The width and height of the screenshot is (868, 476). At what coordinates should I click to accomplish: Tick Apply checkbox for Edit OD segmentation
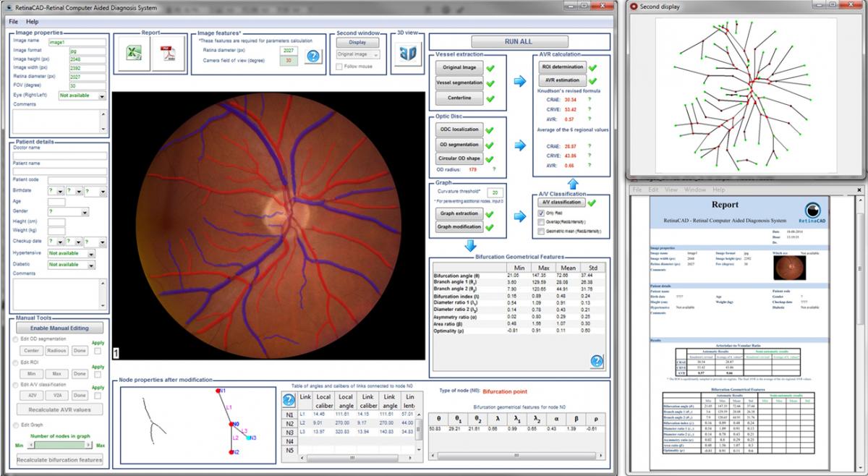(x=98, y=351)
